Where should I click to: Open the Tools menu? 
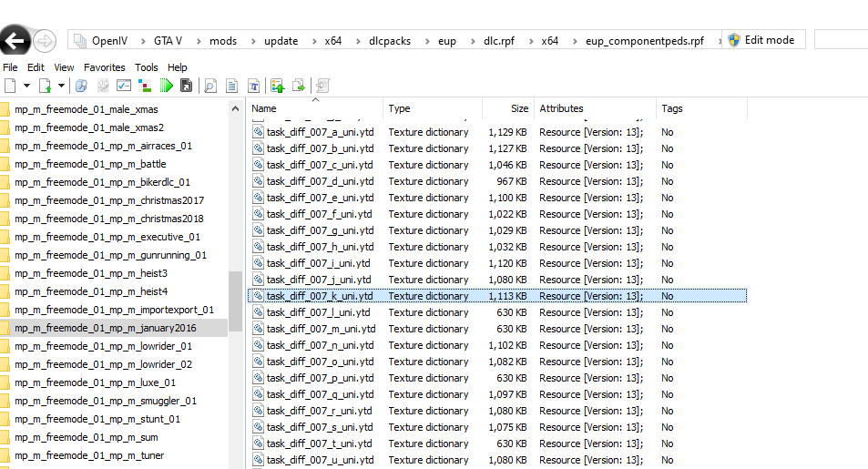click(147, 67)
